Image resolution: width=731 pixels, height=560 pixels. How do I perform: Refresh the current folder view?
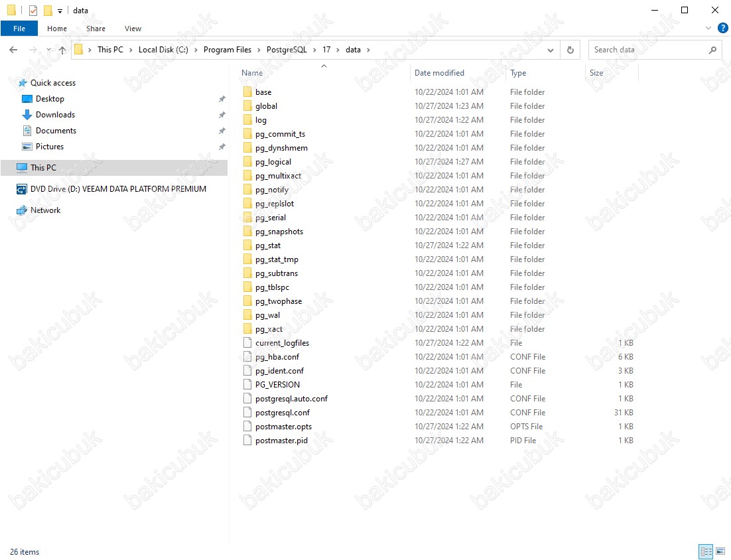[570, 50]
